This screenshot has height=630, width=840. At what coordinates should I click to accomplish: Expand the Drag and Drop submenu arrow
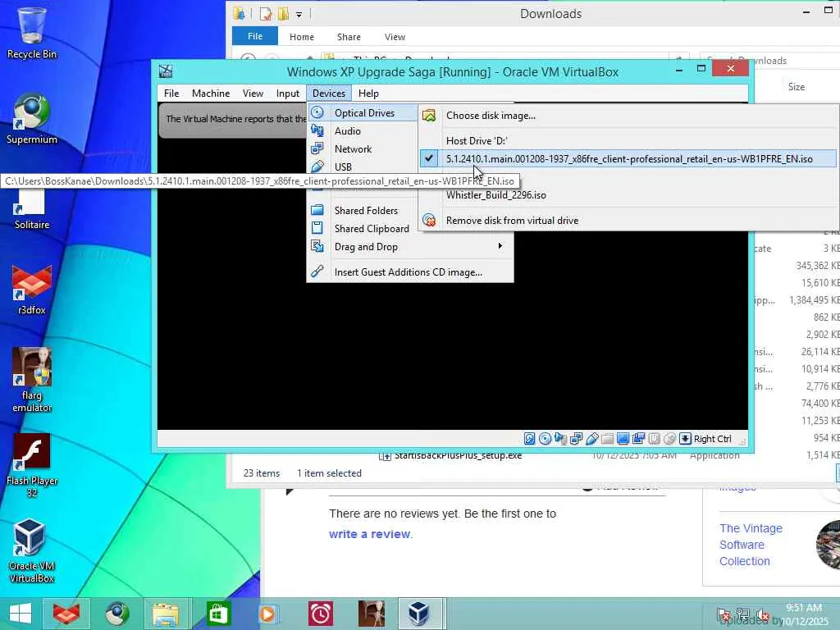coord(500,246)
